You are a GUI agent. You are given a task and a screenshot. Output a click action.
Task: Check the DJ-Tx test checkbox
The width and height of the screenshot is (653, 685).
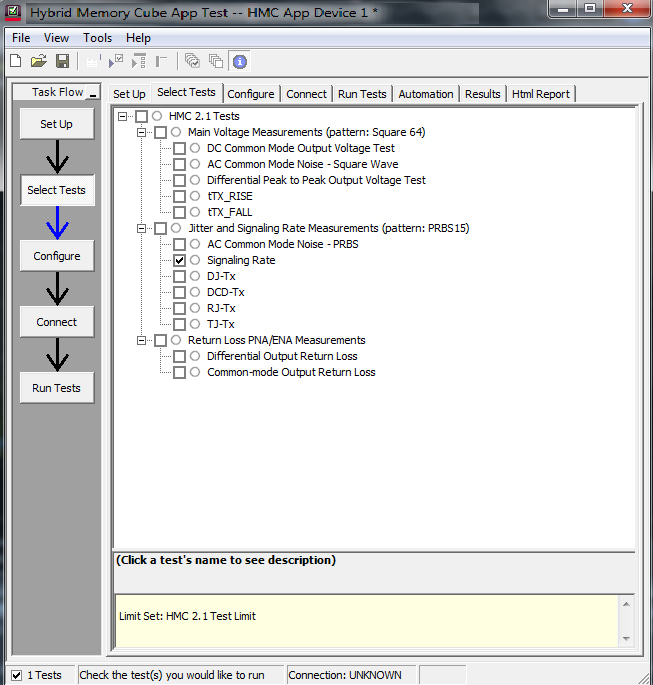[x=180, y=276]
